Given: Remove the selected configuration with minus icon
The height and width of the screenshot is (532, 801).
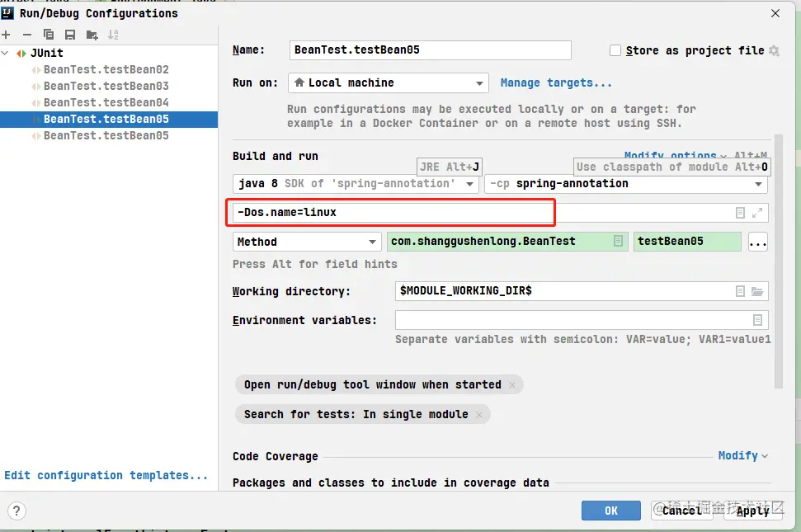Looking at the screenshot, I should (x=27, y=35).
